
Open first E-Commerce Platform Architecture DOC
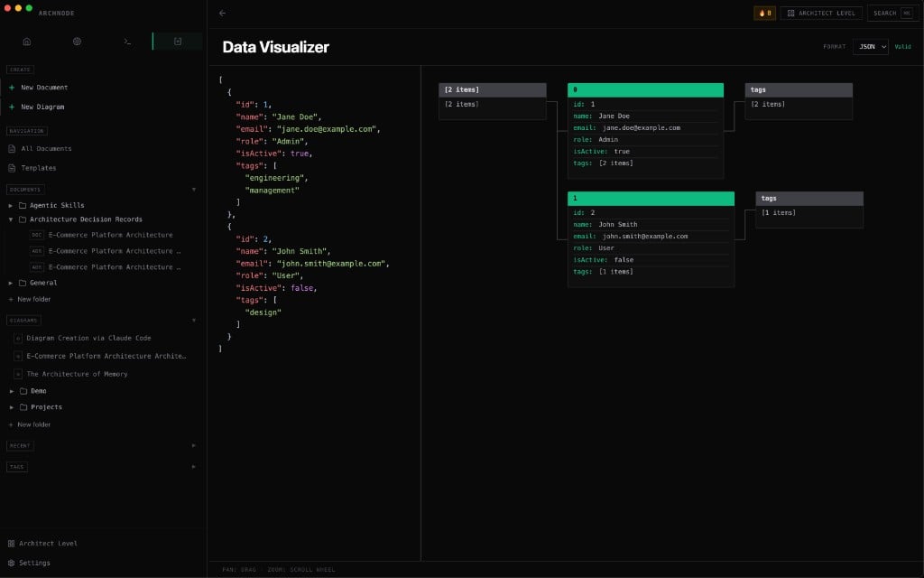(x=111, y=235)
